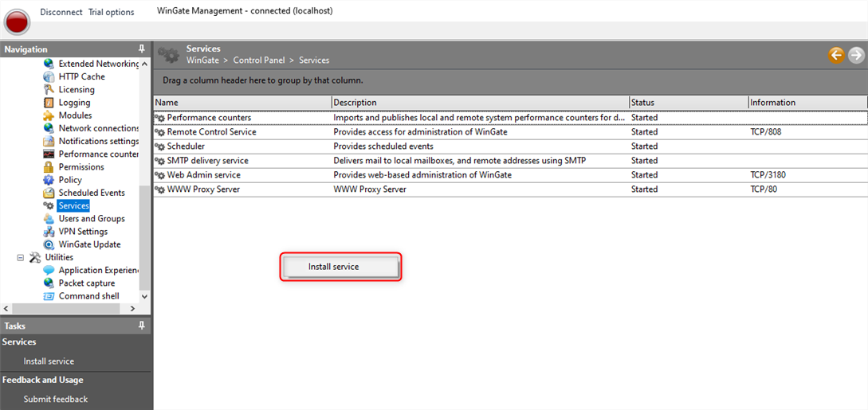868x410 pixels.
Task: Collapse the Utilities tree node
Action: coord(21,257)
